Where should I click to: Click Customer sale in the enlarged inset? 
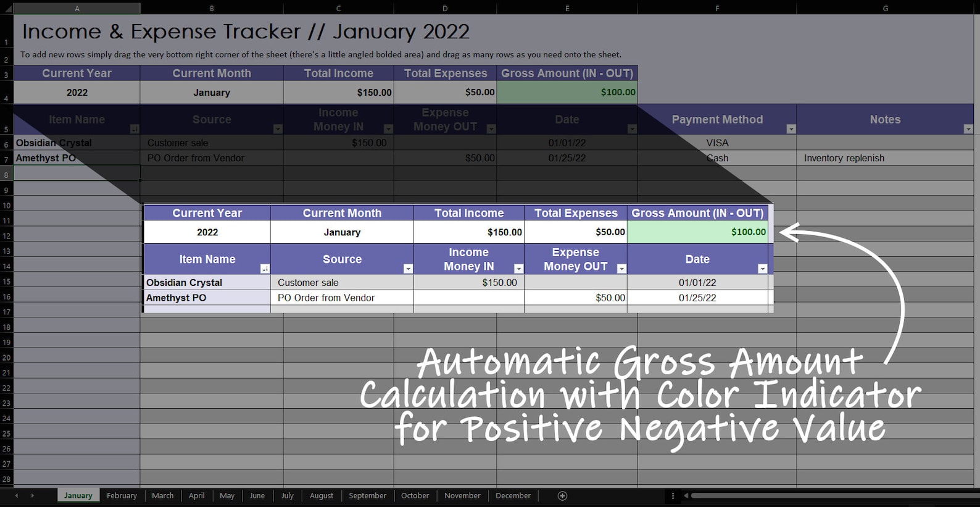(342, 282)
